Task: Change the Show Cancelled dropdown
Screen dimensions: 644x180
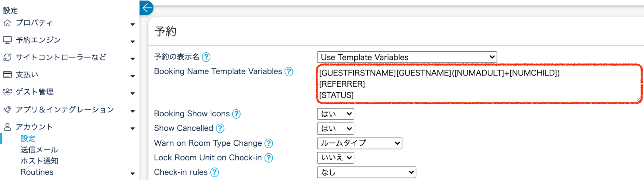Action: click(x=335, y=129)
